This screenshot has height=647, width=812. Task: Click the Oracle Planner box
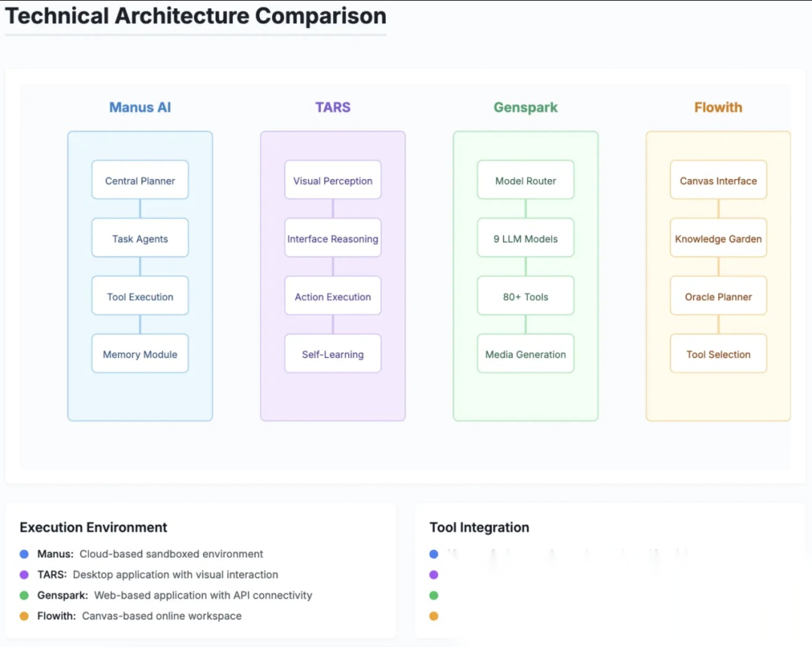pyautogui.click(x=718, y=296)
